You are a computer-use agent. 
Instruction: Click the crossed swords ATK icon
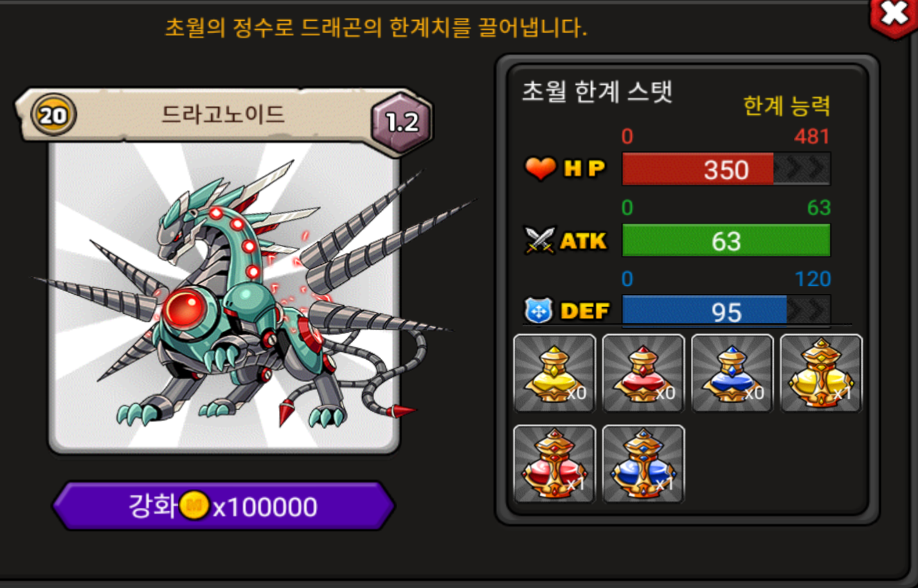coord(541,241)
